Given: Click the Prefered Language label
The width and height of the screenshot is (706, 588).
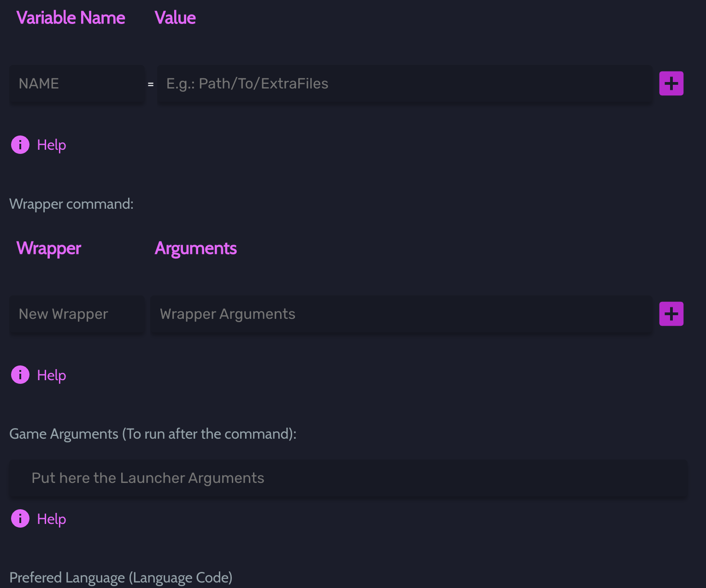Looking at the screenshot, I should click(121, 577).
